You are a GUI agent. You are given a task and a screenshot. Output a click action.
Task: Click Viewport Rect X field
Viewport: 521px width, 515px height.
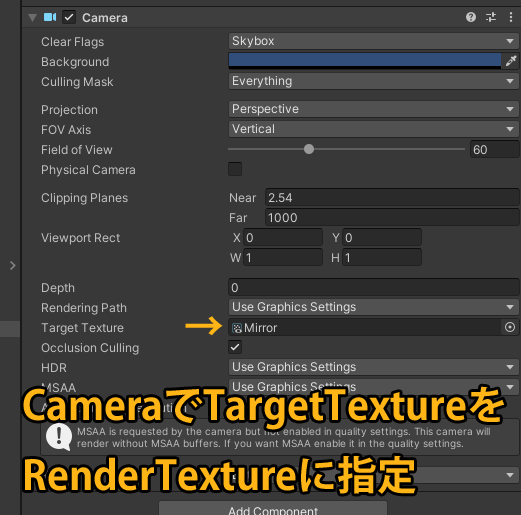click(283, 237)
